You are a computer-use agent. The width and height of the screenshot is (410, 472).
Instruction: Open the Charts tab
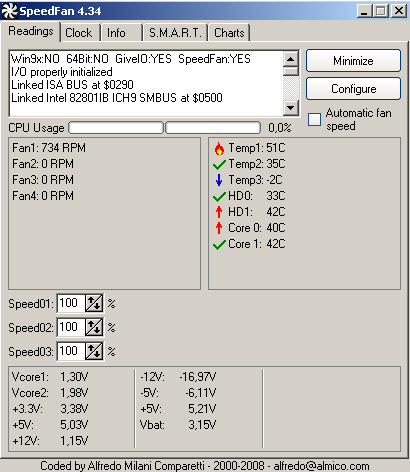[229, 33]
